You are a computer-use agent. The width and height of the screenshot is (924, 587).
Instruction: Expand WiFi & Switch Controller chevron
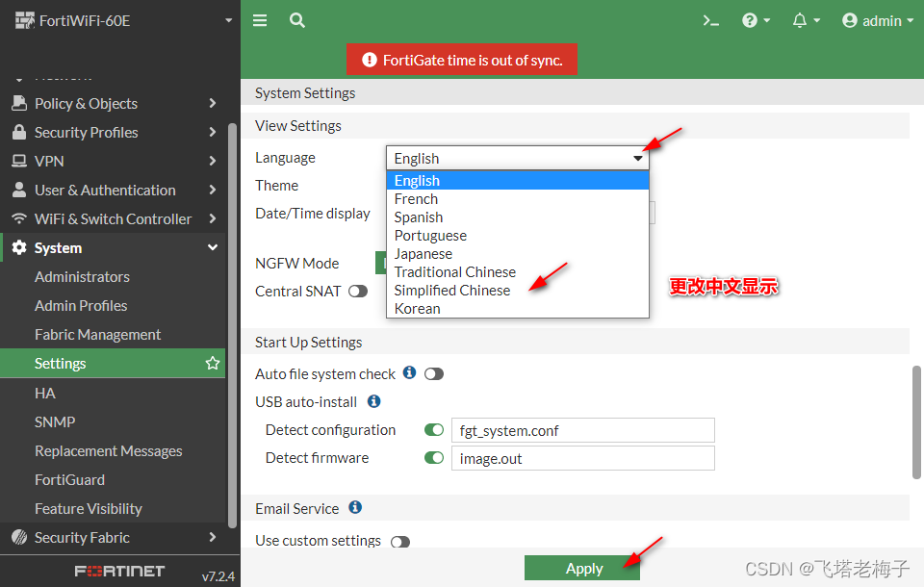coord(213,218)
